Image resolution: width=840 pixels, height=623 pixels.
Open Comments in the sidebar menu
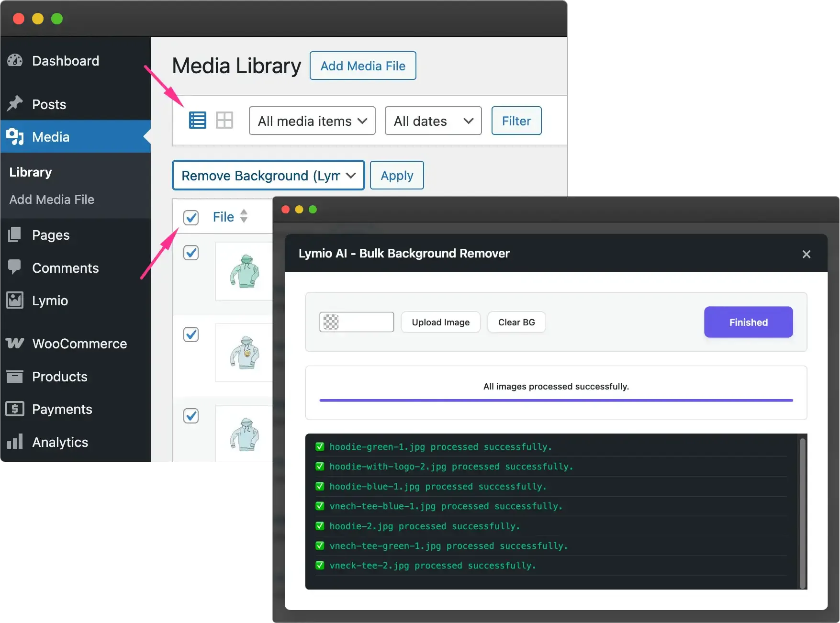[76, 268]
